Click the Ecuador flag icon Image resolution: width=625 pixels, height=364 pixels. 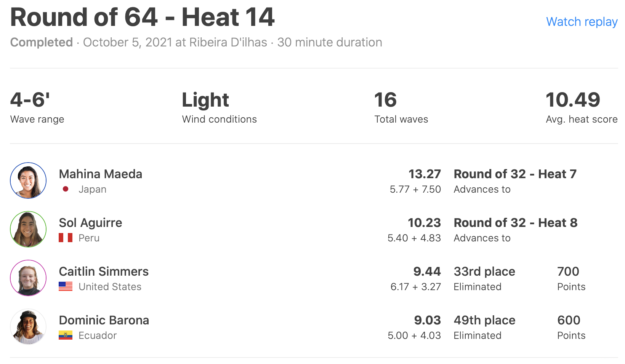pyautogui.click(x=66, y=335)
